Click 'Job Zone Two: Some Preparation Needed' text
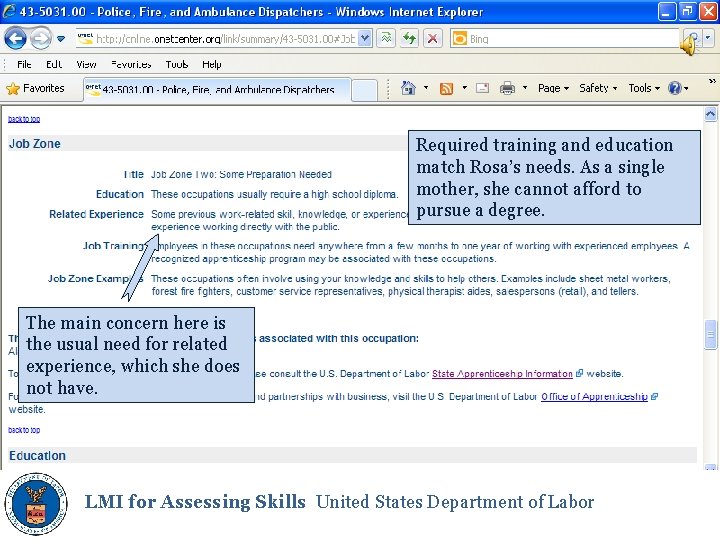The height and width of the screenshot is (540, 720). (241, 174)
